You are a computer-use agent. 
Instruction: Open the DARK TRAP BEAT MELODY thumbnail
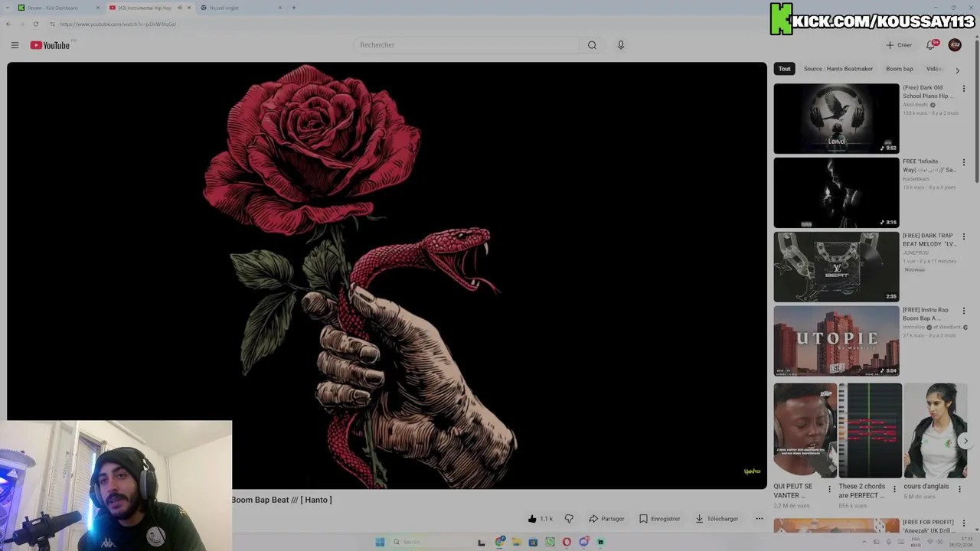[x=836, y=267]
